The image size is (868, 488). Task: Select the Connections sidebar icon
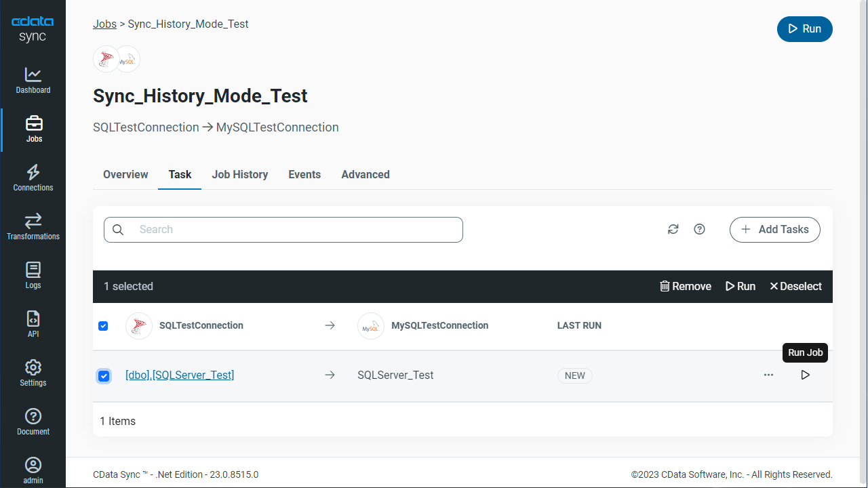33,178
